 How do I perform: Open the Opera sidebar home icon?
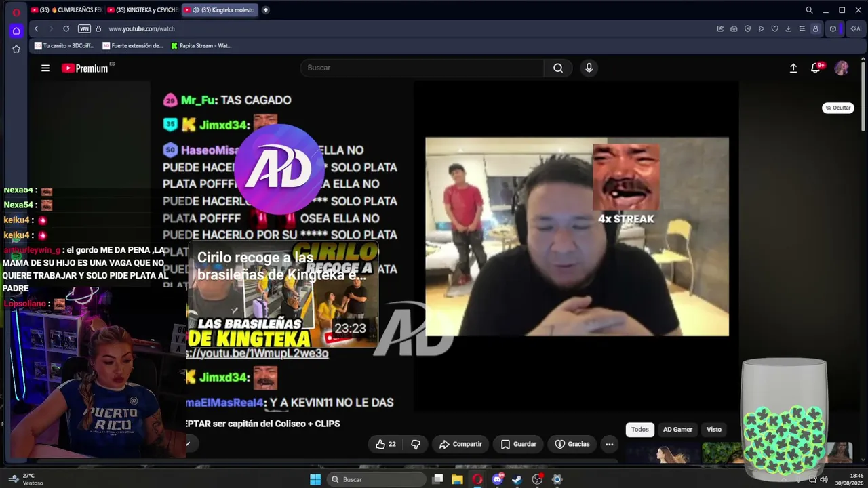[16, 30]
